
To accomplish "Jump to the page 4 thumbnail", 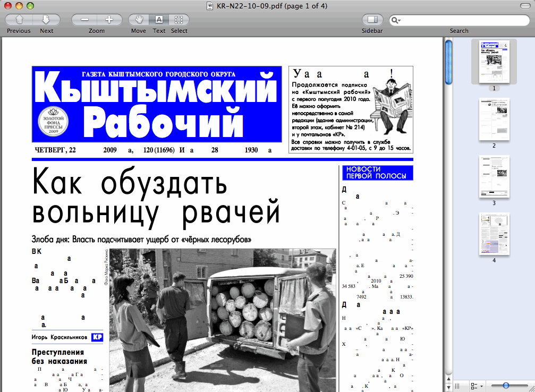I will [494, 234].
